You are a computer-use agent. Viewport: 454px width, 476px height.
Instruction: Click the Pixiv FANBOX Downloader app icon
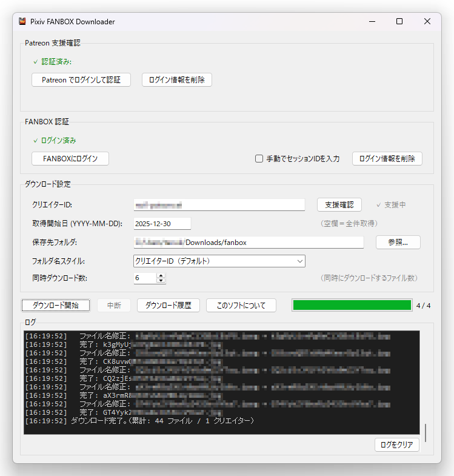click(23, 21)
